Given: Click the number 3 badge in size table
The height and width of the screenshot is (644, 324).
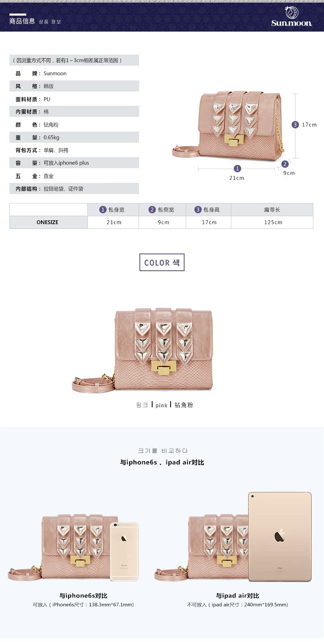Looking at the screenshot, I should (x=198, y=210).
